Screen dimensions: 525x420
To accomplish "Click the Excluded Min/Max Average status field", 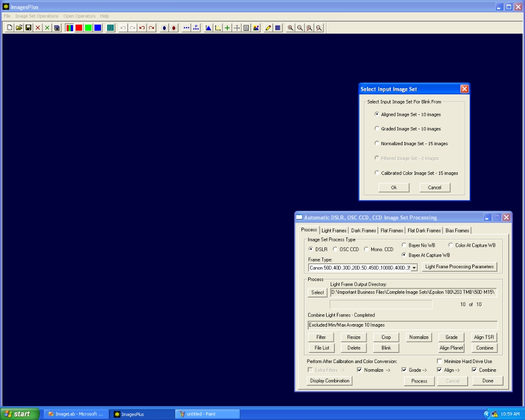I will [x=402, y=325].
